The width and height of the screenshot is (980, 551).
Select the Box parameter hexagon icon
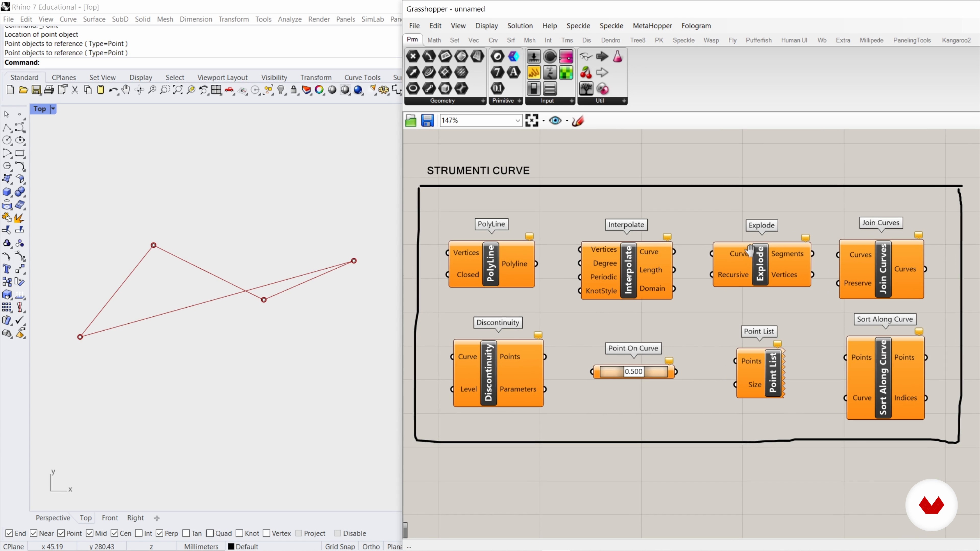(x=445, y=89)
